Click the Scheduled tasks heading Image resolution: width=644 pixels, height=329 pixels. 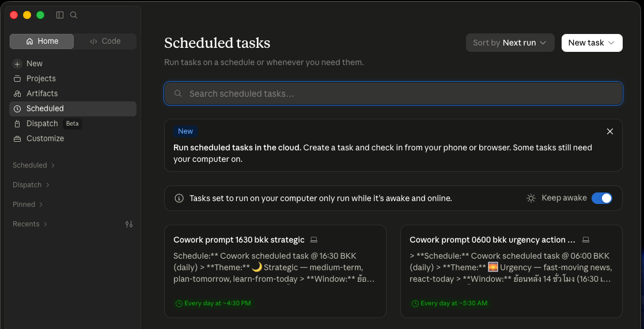pyautogui.click(x=217, y=43)
